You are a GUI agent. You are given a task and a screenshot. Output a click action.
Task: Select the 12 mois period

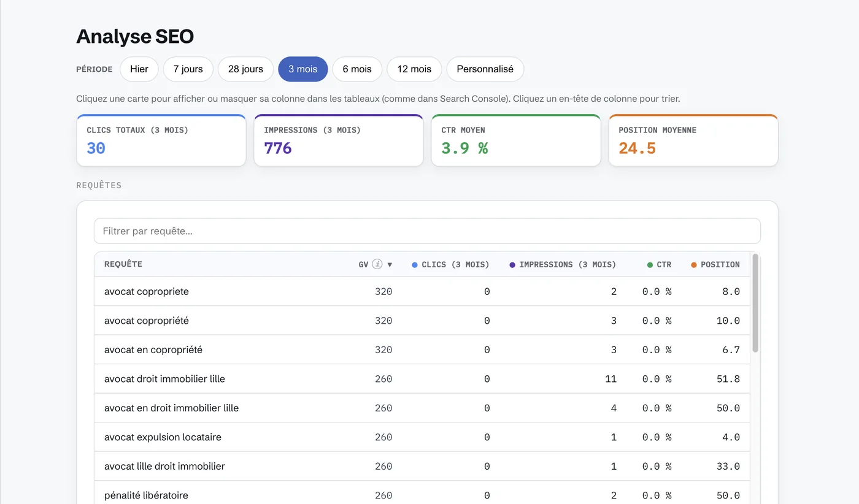(414, 69)
